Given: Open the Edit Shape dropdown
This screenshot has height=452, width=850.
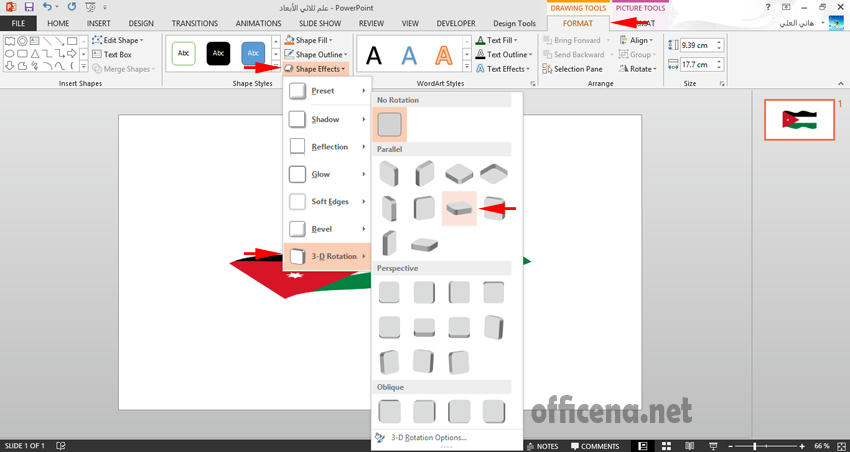Looking at the screenshot, I should (x=118, y=40).
